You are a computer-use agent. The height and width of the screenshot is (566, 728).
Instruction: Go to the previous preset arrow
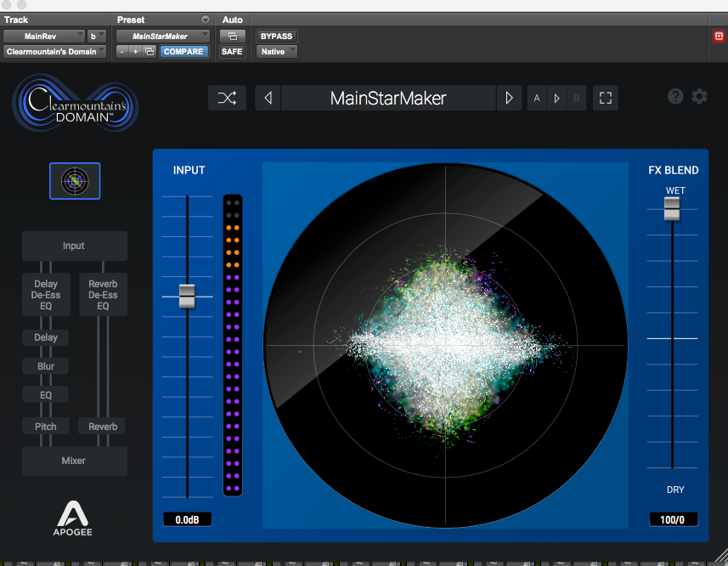[268, 98]
